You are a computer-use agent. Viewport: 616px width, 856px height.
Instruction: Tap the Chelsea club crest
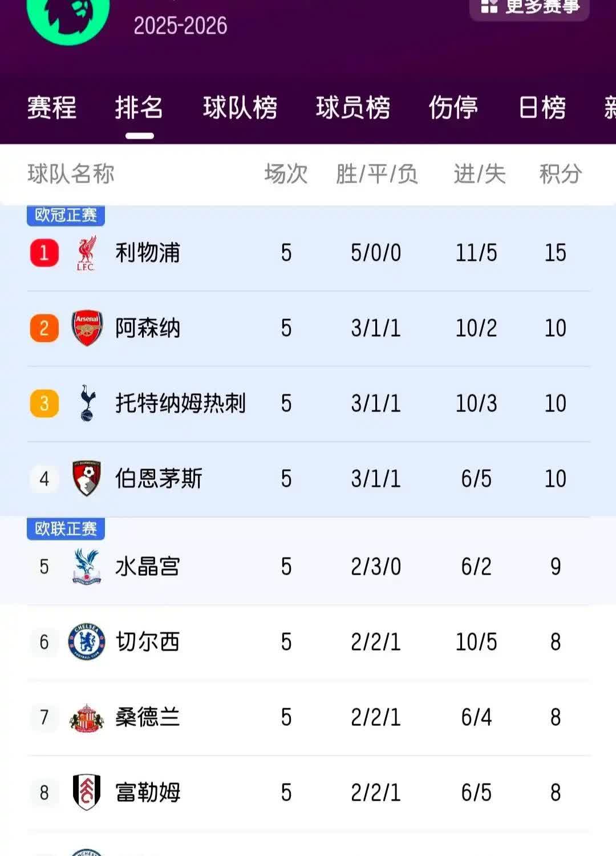(87, 641)
